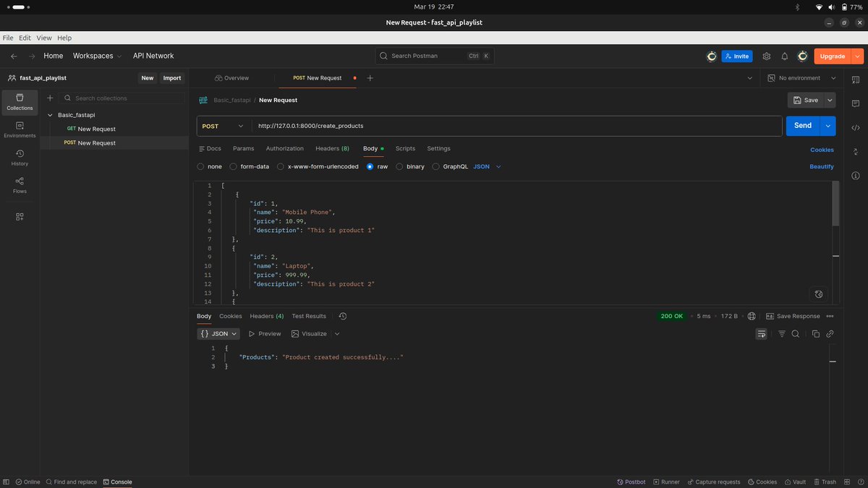Click the Beautify link
Viewport: 868px width, 488px height.
click(x=822, y=166)
